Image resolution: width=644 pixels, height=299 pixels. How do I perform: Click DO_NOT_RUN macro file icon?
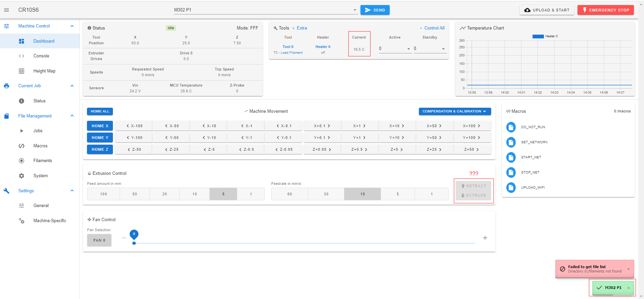tap(511, 127)
